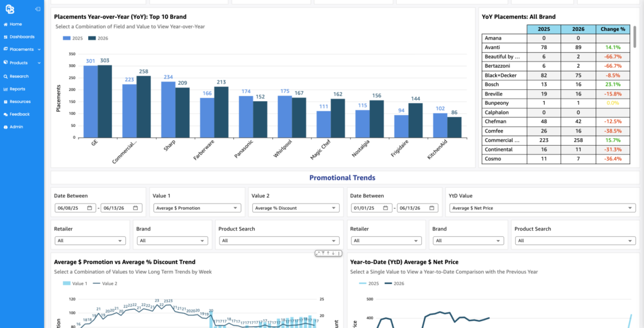Open the YtD Value Average $ Net Price dropdown
Image resolution: width=644 pixels, height=328 pixels.
click(542, 208)
